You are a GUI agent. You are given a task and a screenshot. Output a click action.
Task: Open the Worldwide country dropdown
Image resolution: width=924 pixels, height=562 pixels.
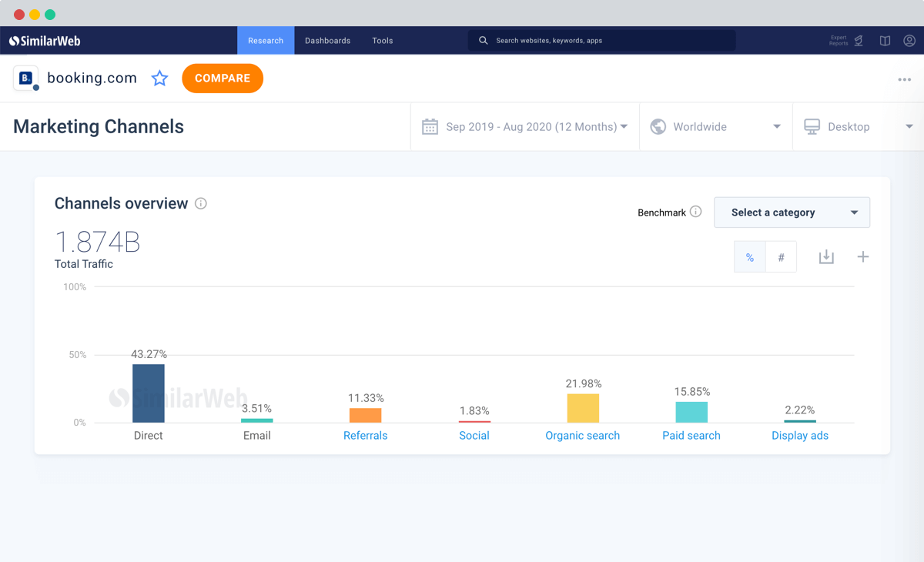(x=715, y=127)
